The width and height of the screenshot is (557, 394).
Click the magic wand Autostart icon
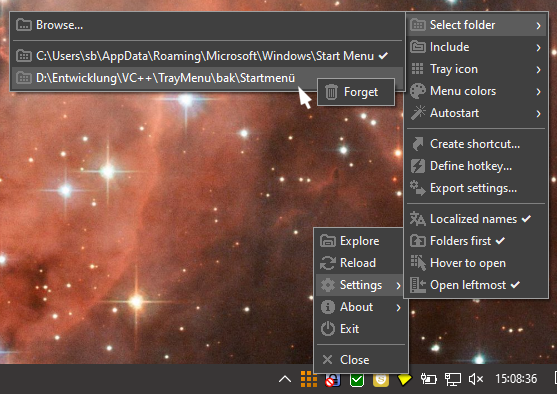(418, 113)
